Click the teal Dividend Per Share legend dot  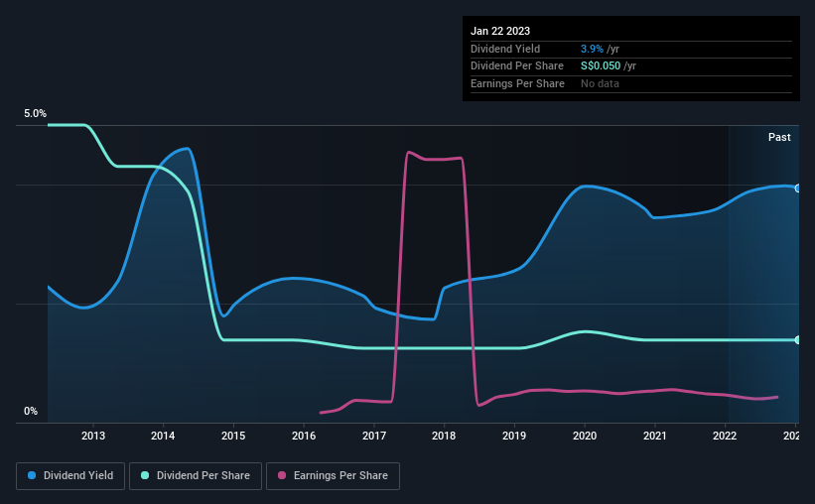(145, 475)
